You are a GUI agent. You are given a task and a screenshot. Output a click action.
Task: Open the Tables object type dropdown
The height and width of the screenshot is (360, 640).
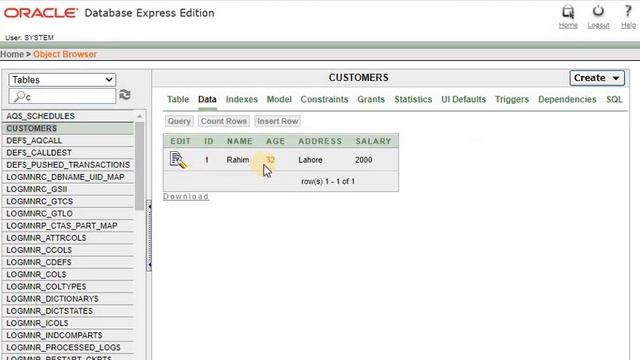tap(62, 80)
